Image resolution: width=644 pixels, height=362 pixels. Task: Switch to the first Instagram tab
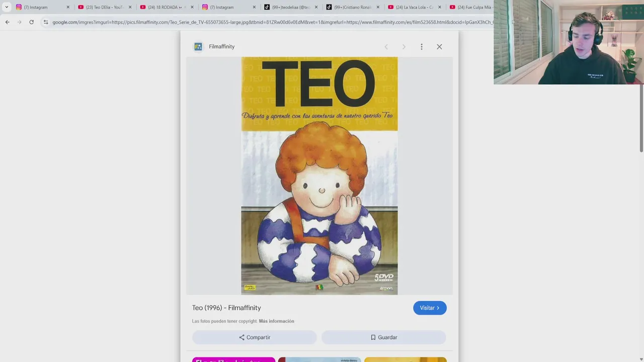[x=42, y=7]
